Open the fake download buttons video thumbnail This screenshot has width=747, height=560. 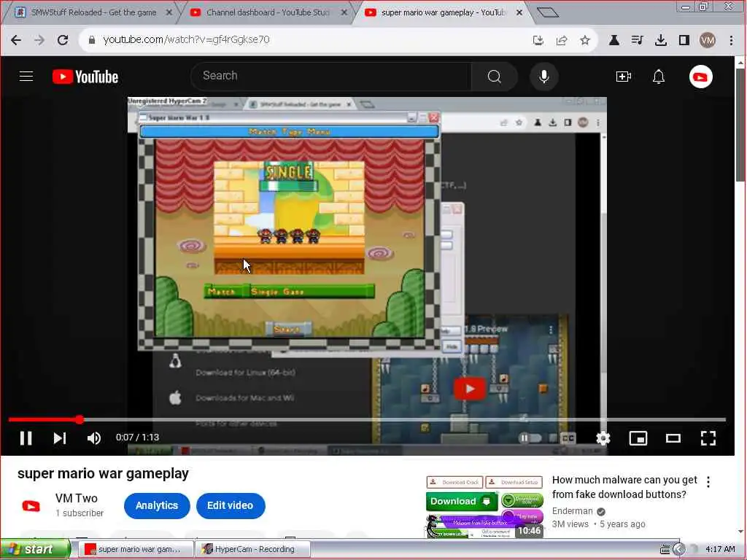[485, 507]
